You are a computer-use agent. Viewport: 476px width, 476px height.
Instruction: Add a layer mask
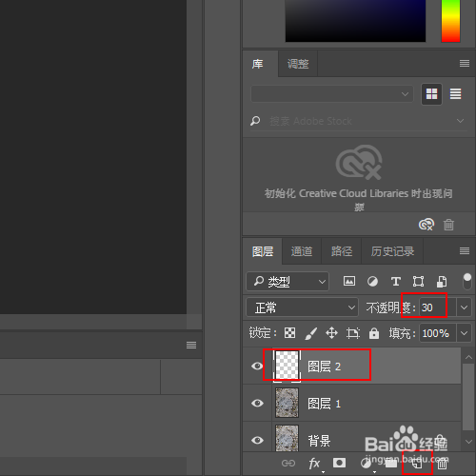click(x=339, y=463)
